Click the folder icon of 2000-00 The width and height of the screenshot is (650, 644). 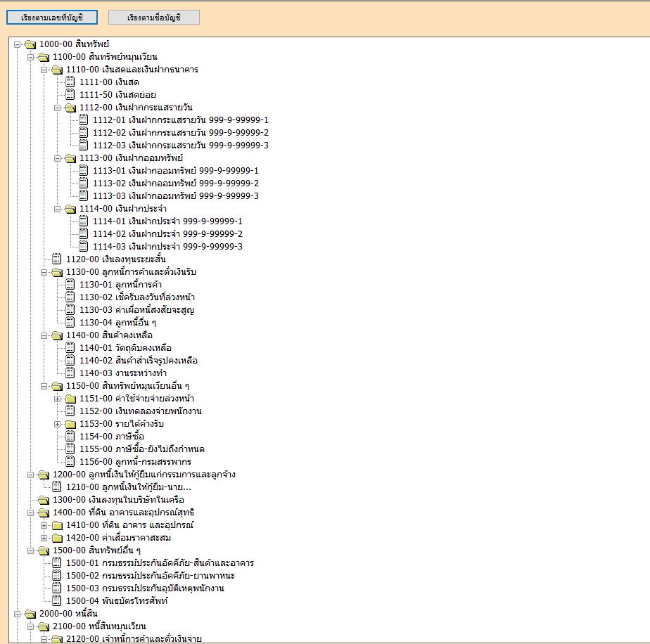[x=30, y=614]
